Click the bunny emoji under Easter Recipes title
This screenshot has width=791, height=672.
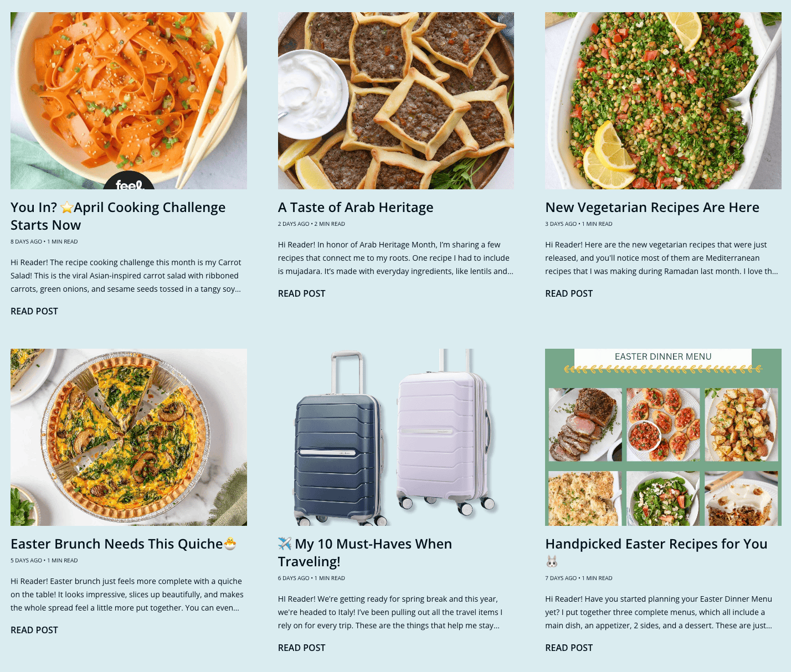pyautogui.click(x=552, y=562)
